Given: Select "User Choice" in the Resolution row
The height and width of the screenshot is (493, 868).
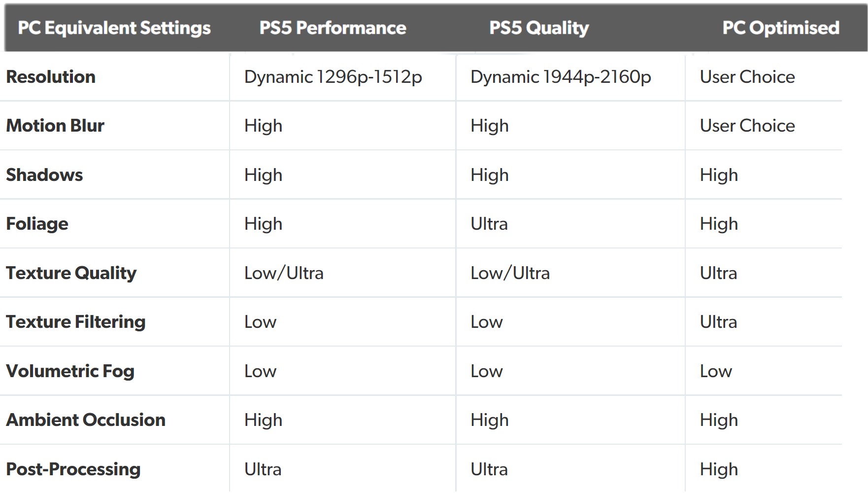Looking at the screenshot, I should 747,77.
